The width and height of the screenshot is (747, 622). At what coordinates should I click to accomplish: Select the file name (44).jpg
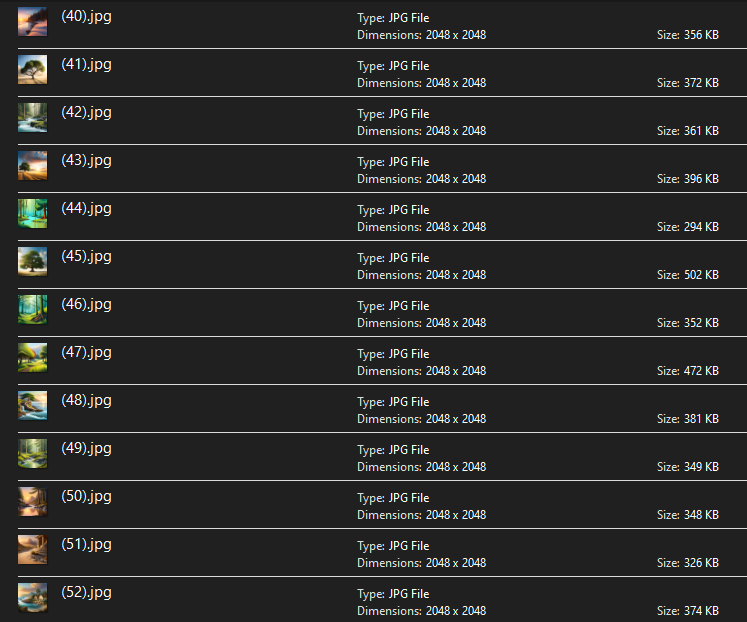pos(86,208)
